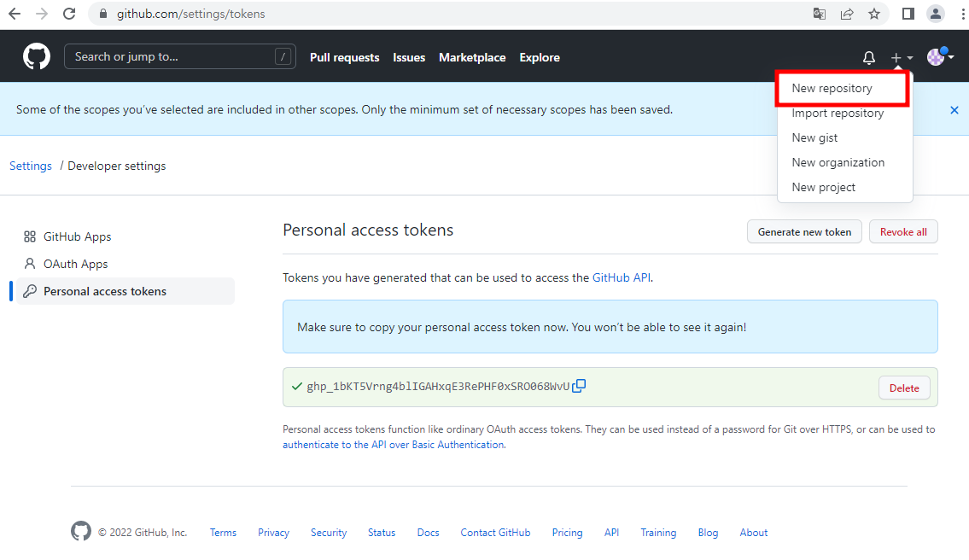The width and height of the screenshot is (969, 560).
Task: Open the Security footer link
Action: point(328,532)
